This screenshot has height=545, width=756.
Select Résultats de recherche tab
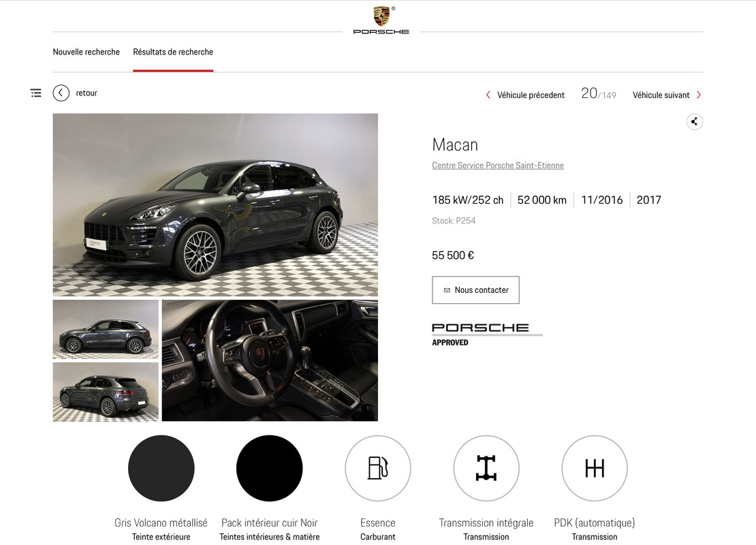point(173,52)
